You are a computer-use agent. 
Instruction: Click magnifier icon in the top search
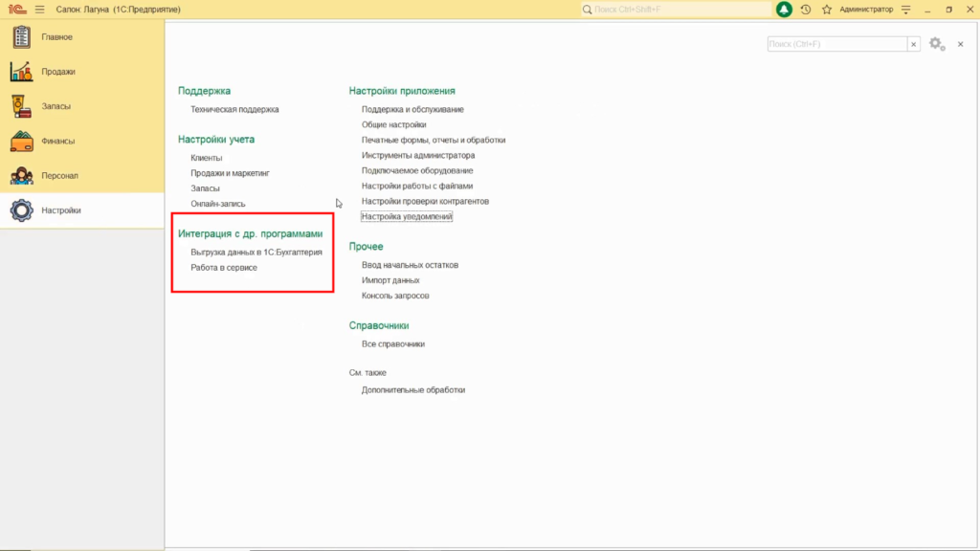tap(587, 10)
